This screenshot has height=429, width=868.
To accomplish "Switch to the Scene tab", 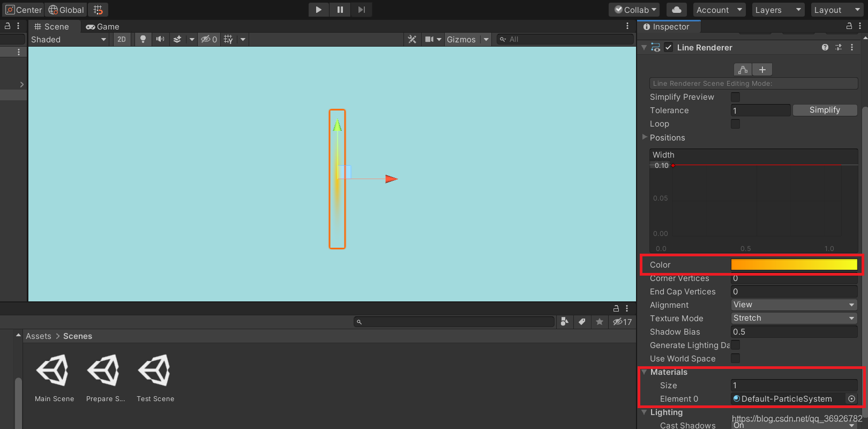I will (x=52, y=26).
